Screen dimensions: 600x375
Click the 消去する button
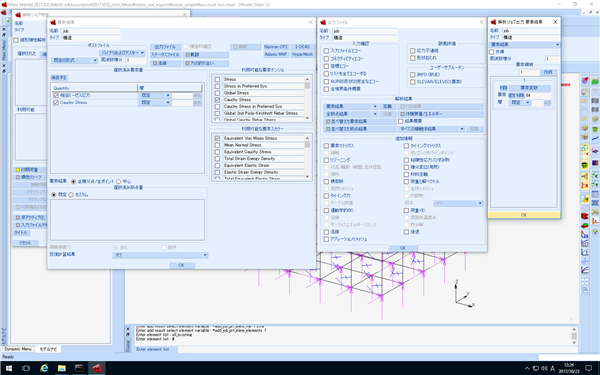59,78
